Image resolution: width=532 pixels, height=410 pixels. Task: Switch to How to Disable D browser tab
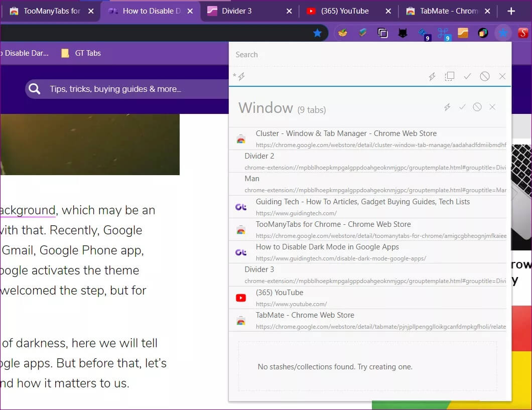pos(151,11)
